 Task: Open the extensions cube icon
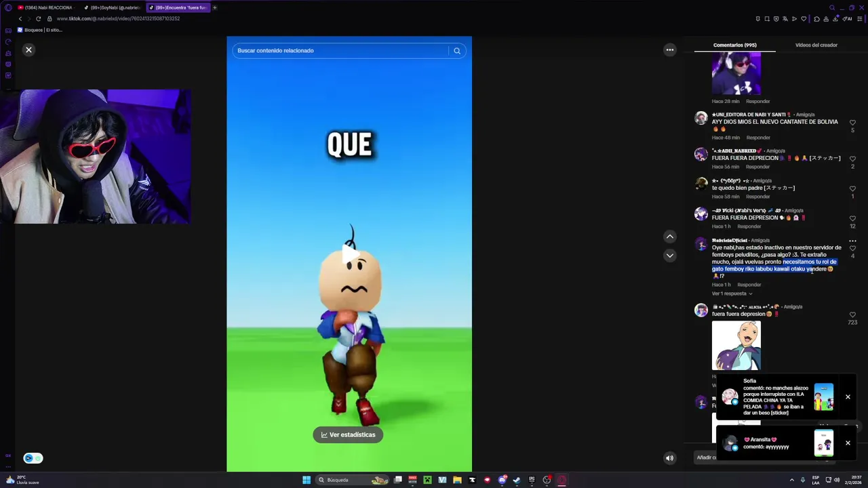[816, 19]
